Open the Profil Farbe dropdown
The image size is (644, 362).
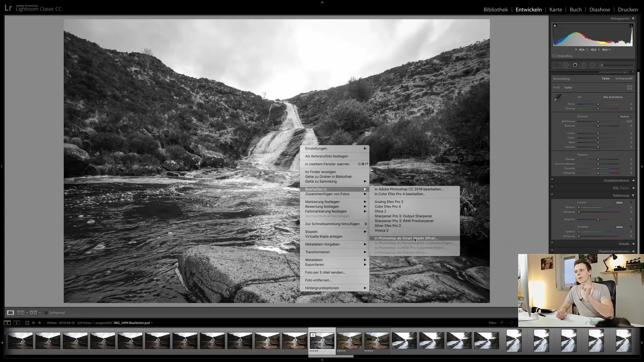570,87
